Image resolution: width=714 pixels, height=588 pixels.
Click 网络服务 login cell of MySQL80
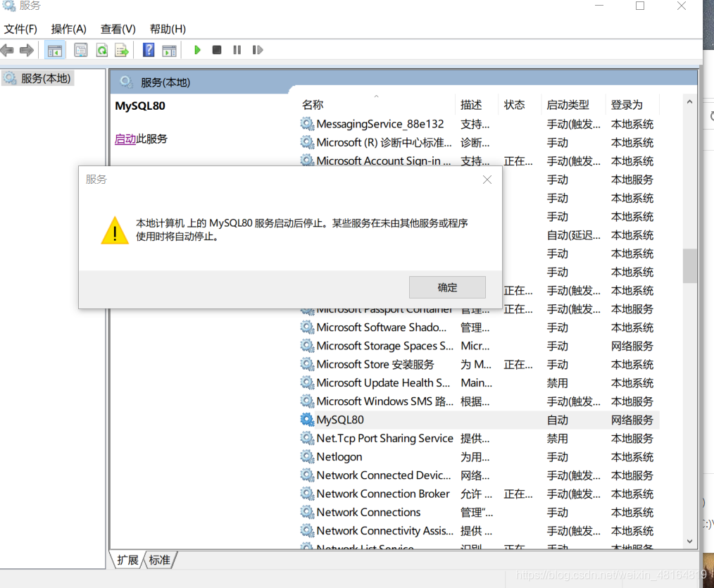click(x=632, y=420)
